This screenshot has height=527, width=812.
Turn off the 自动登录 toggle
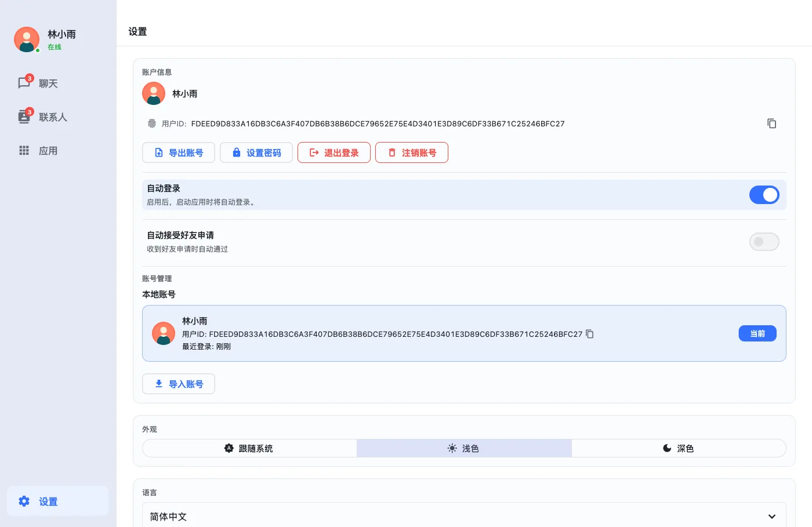(x=764, y=195)
